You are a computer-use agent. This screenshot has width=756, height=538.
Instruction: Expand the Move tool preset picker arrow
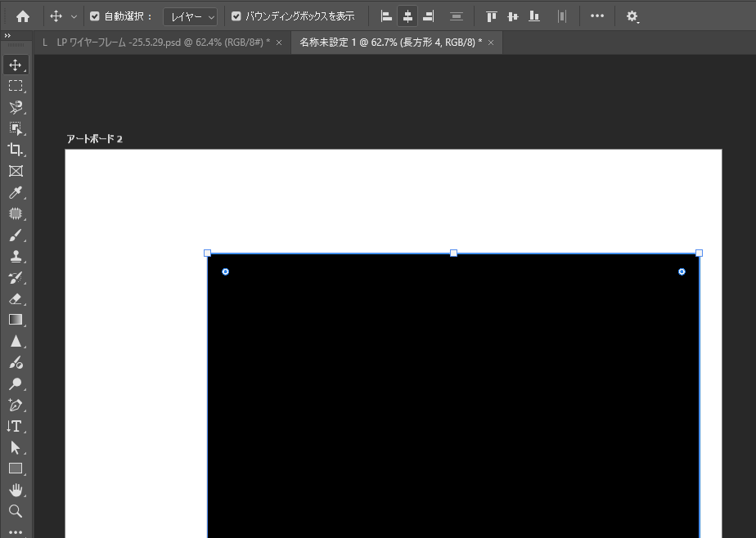pyautogui.click(x=74, y=16)
